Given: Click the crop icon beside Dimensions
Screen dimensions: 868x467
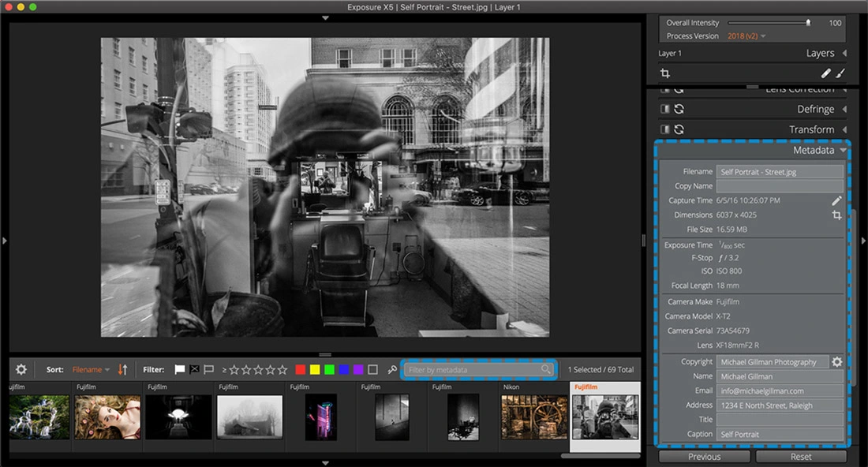Looking at the screenshot, I should point(836,215).
